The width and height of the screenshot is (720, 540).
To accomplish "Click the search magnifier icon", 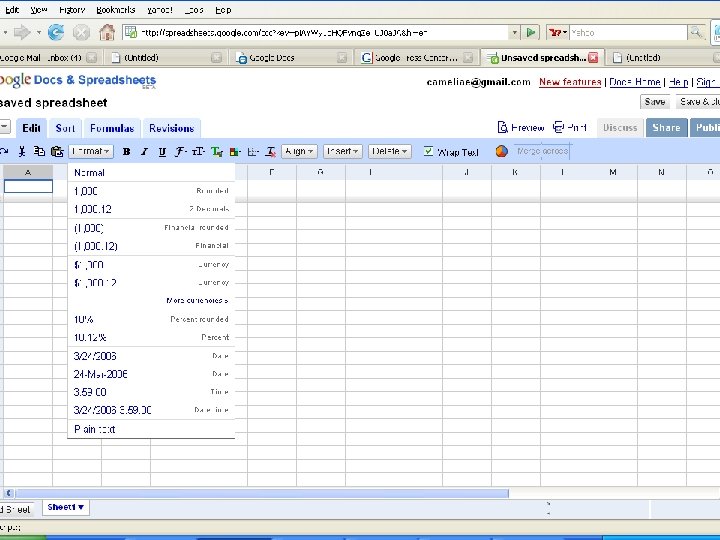I will click(x=696, y=32).
